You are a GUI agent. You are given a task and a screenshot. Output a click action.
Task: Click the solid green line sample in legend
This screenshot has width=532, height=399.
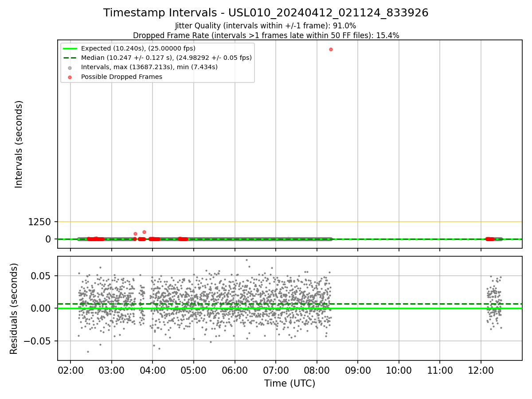click(x=70, y=48)
